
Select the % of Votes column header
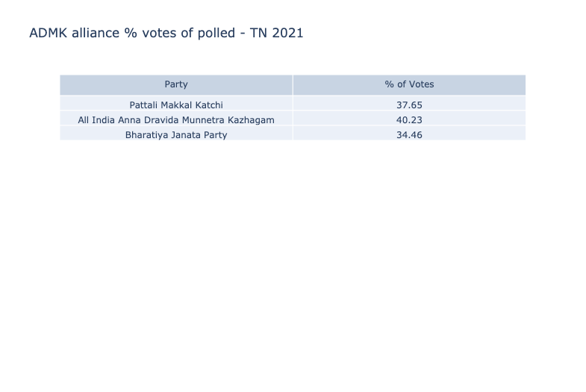point(409,84)
